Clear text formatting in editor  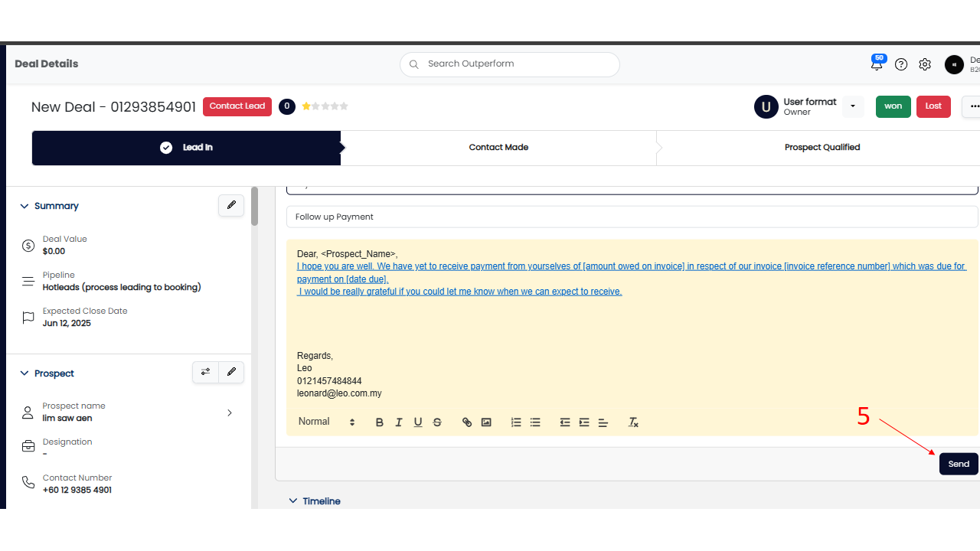633,422
